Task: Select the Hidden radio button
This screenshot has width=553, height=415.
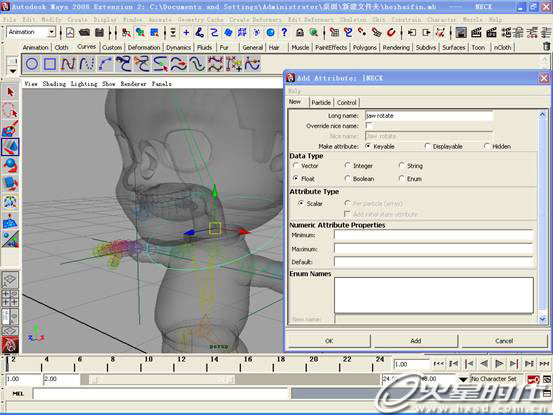Action: [x=487, y=146]
